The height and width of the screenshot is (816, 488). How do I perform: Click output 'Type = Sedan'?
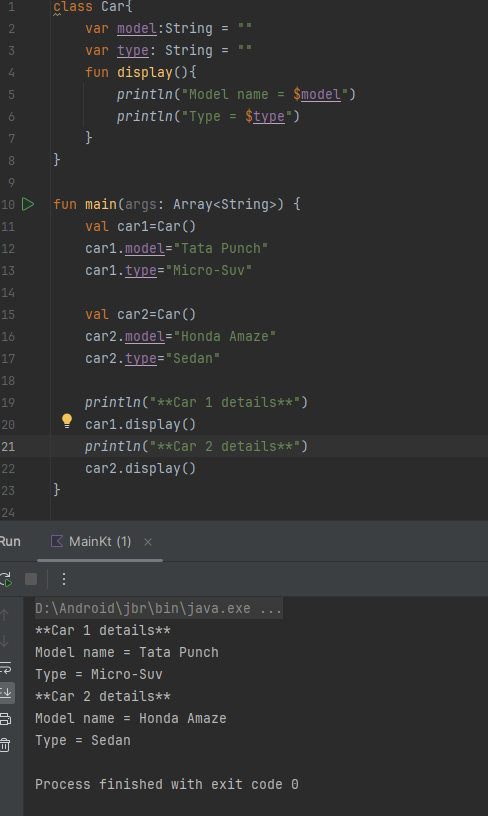pyautogui.click(x=83, y=740)
